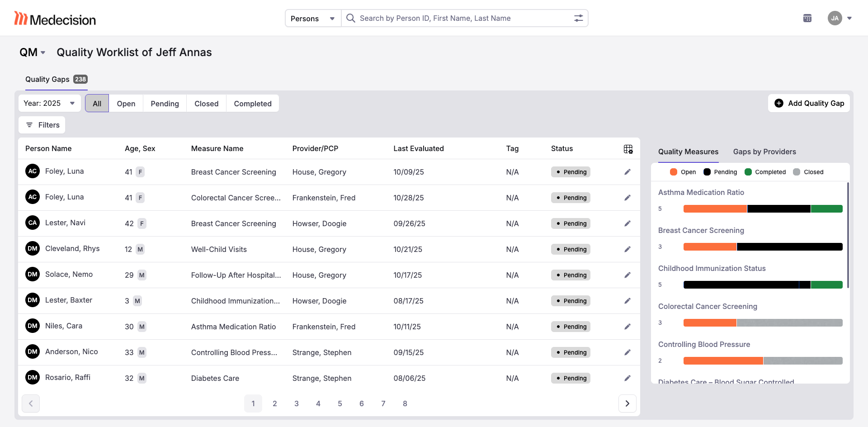
Task: Toggle Open legend in Quality Measures chart
Action: coord(683,172)
